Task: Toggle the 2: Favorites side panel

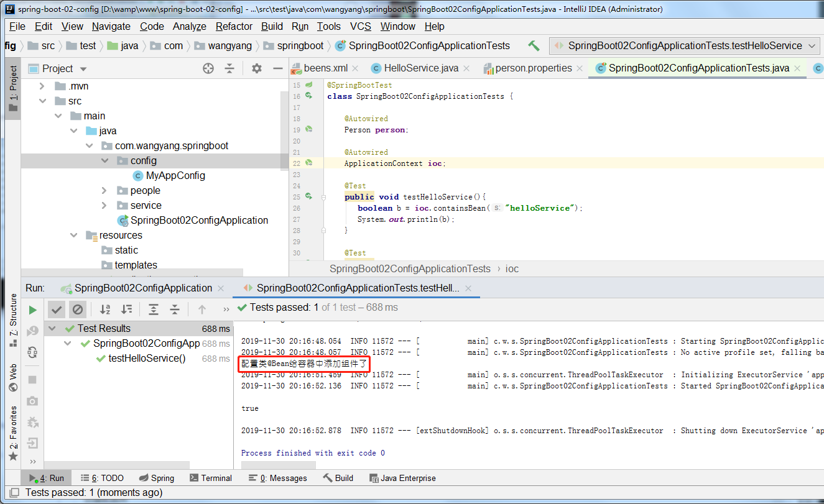Action: pyautogui.click(x=13, y=434)
